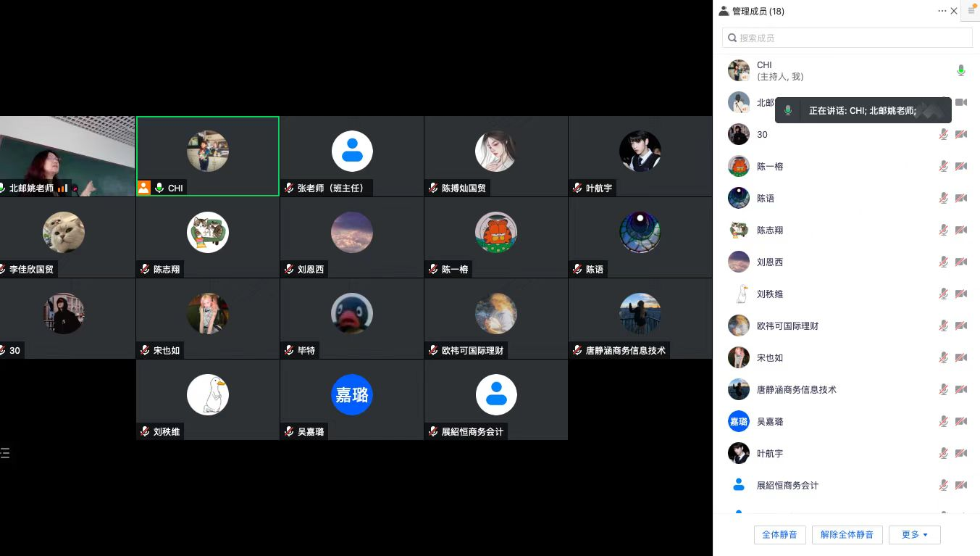The width and height of the screenshot is (980, 556).
Task: Toggle 陈一榕 camera icon in member list
Action: click(961, 166)
